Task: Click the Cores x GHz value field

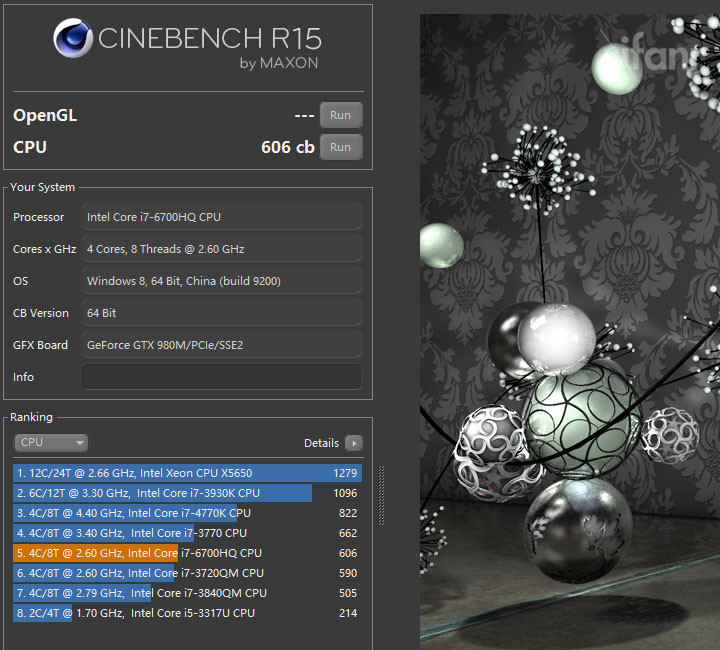Action: click(221, 249)
